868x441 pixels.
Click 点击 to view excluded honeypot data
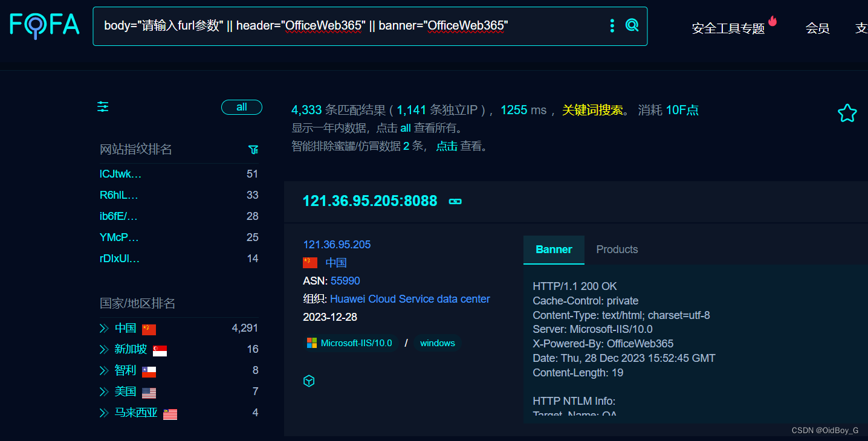(x=447, y=146)
